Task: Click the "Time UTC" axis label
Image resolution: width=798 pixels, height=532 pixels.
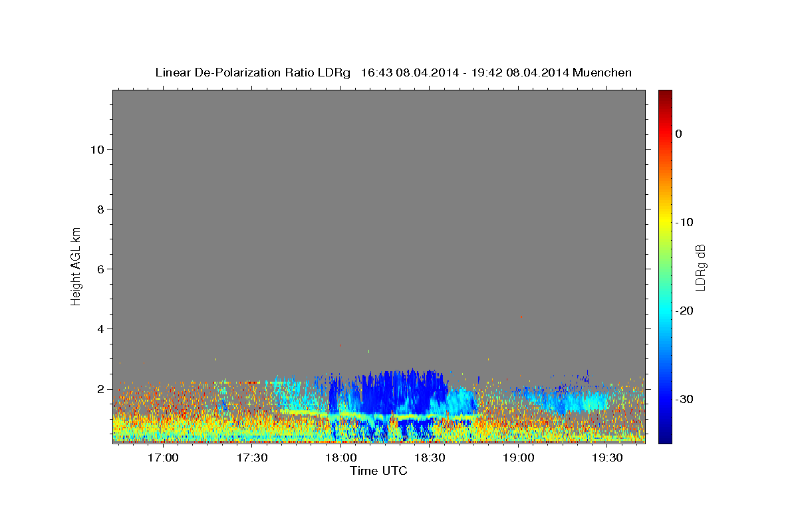Action: [378, 471]
